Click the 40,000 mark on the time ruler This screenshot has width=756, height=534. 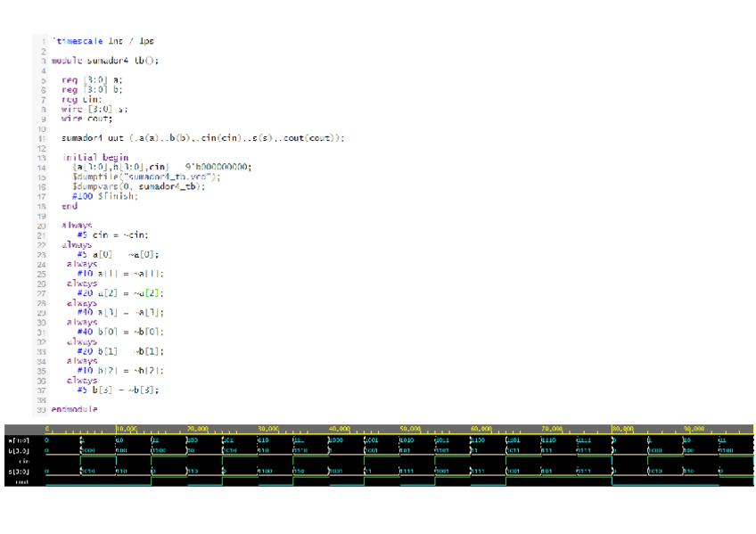click(339, 428)
